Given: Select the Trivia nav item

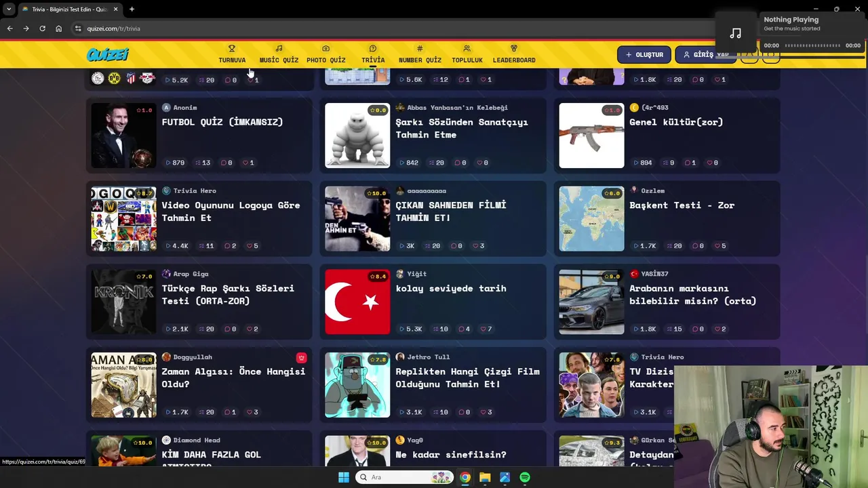Looking at the screenshot, I should tap(373, 54).
